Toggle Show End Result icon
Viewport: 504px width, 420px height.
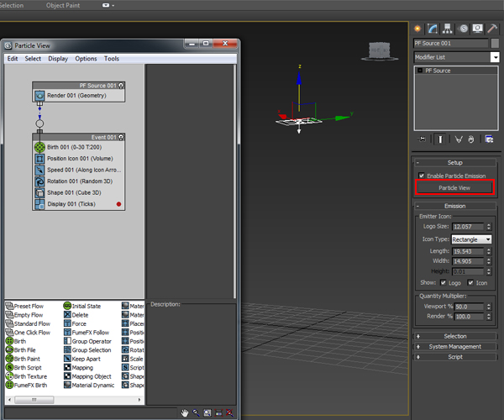click(440, 139)
